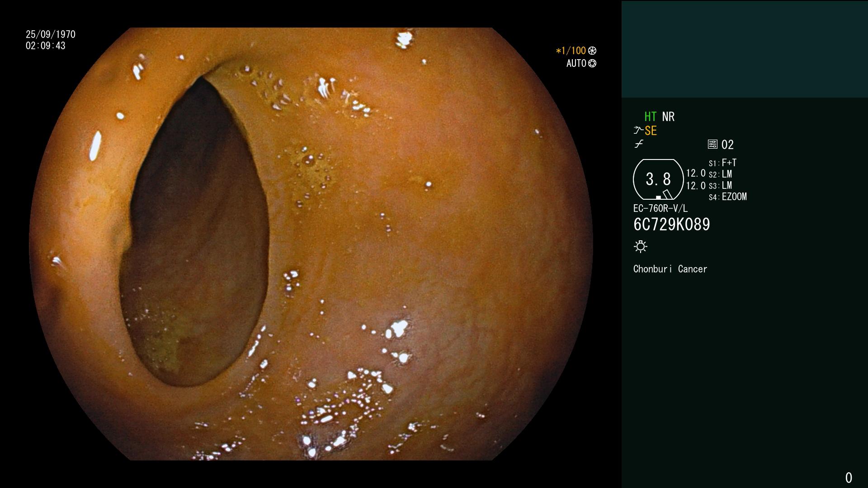Click the 0 counter at bottom right
The height and width of the screenshot is (488, 868).
coord(849,478)
